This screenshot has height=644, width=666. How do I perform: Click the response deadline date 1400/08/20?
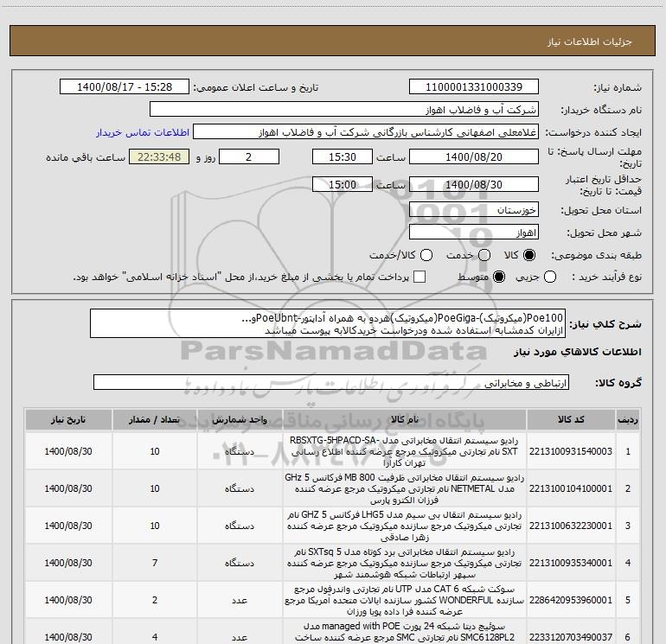(474, 156)
